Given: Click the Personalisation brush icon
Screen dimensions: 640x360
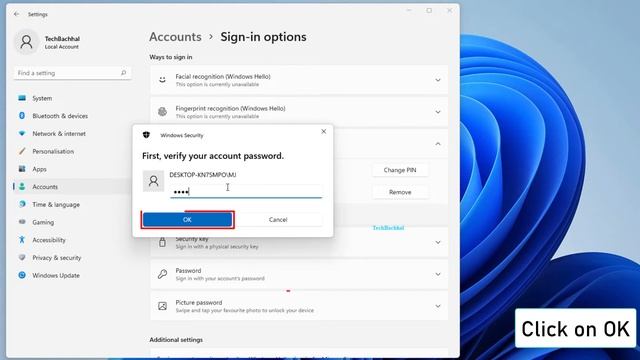Looking at the screenshot, I should (x=22, y=151).
